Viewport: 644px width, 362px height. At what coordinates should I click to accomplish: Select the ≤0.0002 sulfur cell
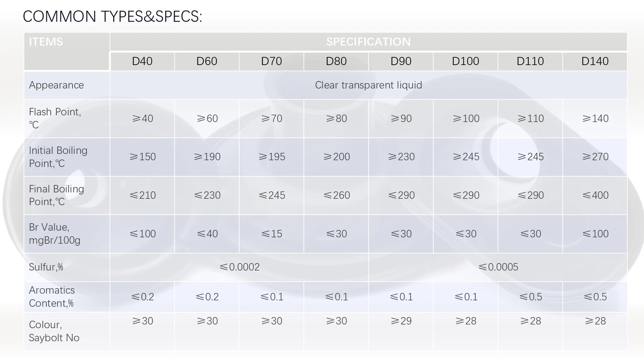click(x=239, y=267)
